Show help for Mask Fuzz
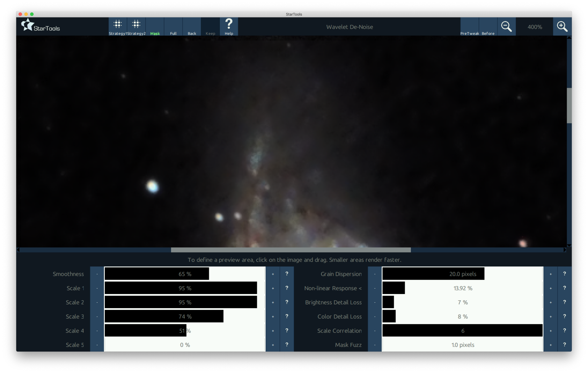588x373 pixels. [x=564, y=345]
